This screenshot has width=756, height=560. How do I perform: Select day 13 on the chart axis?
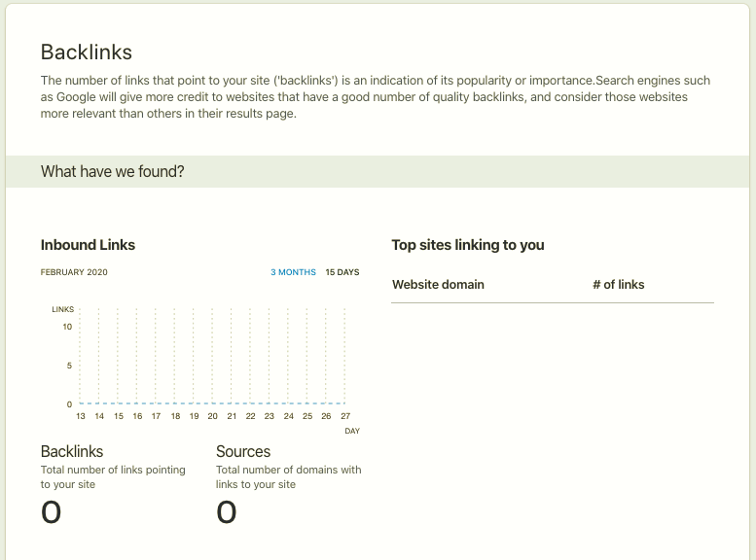(81, 416)
